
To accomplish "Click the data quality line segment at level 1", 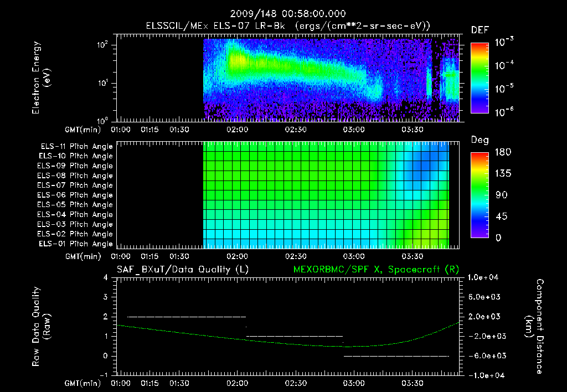I will click(295, 336).
